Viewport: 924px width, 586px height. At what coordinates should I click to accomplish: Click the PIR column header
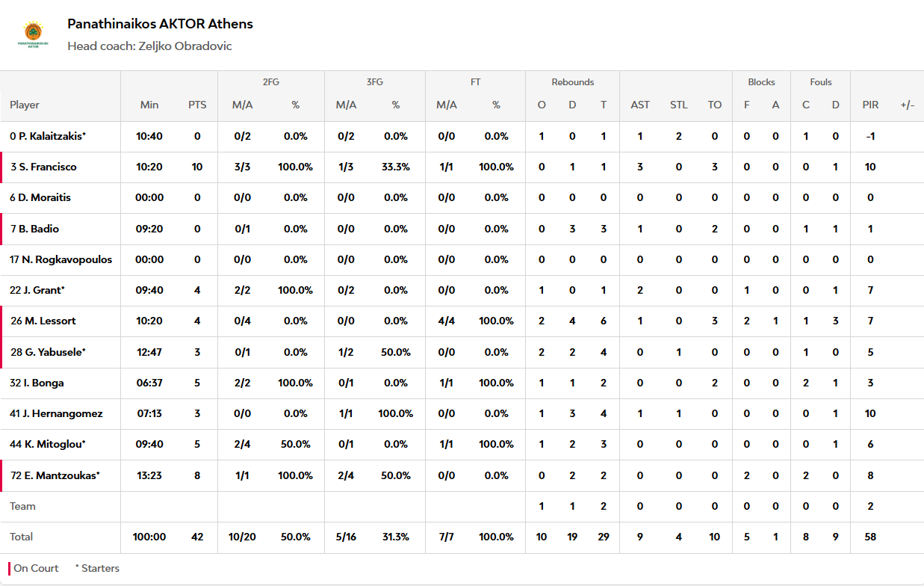(870, 105)
